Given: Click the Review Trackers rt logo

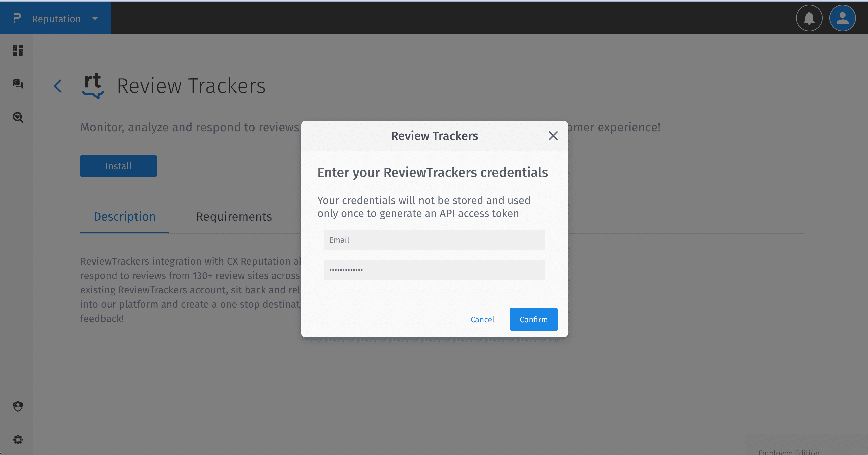Looking at the screenshot, I should click(x=93, y=86).
